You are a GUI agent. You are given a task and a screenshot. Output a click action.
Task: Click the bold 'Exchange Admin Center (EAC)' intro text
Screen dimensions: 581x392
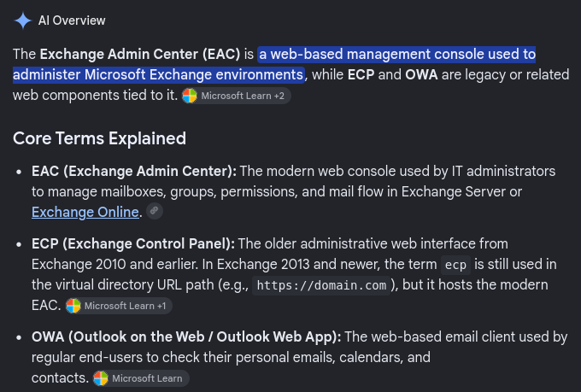coord(140,55)
